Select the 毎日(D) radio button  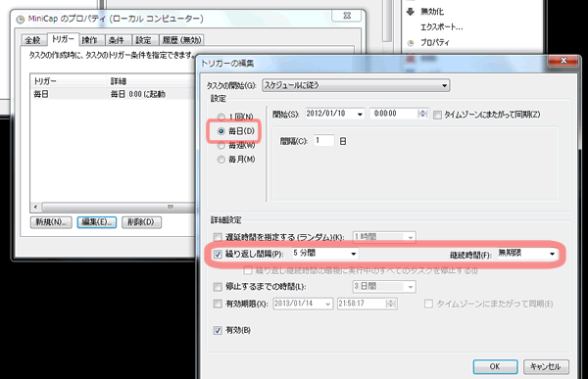[x=221, y=131]
